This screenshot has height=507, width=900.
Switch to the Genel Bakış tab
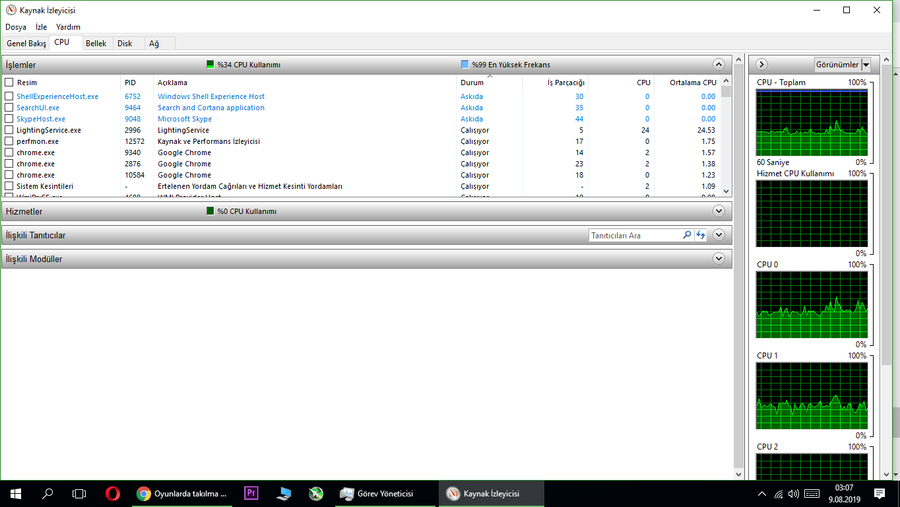coord(26,44)
